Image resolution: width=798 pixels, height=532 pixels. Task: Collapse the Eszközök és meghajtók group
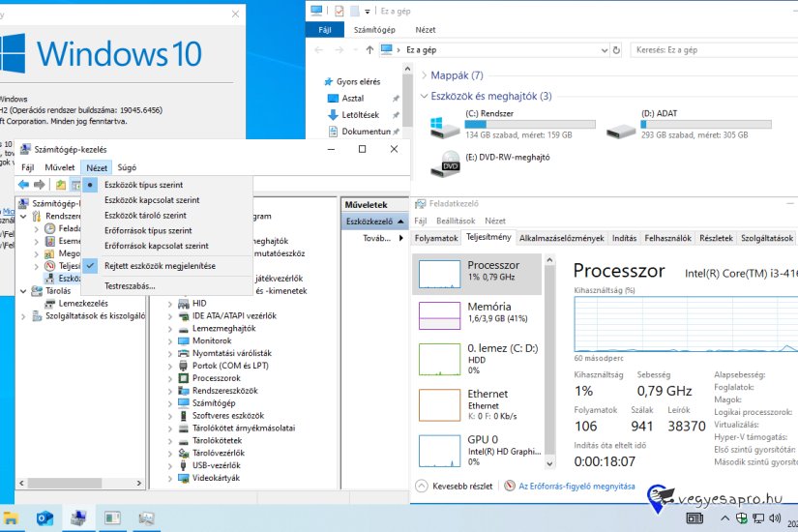pyautogui.click(x=424, y=96)
